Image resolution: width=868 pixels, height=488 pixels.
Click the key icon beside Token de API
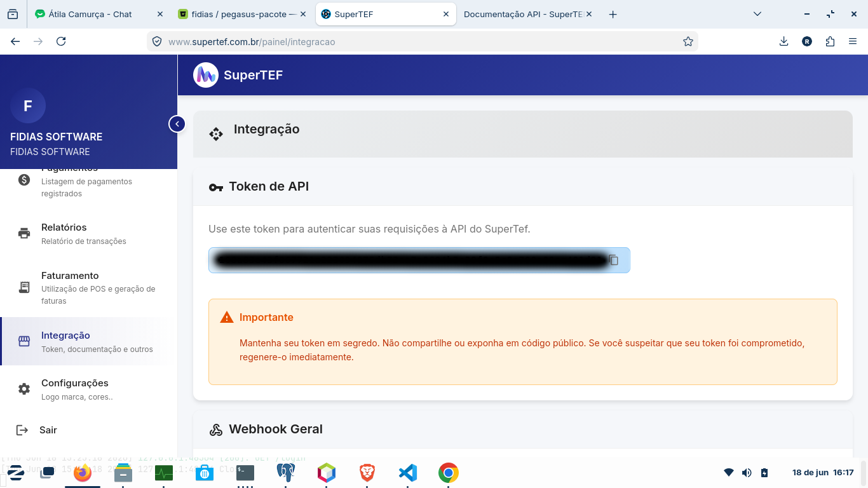(x=216, y=187)
